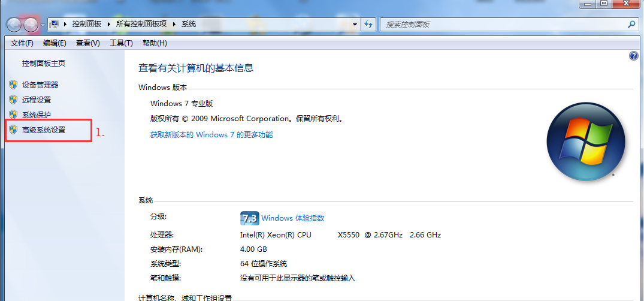644x301 pixels.
Task: Open the address bar history dropdown arrow
Action: click(355, 25)
